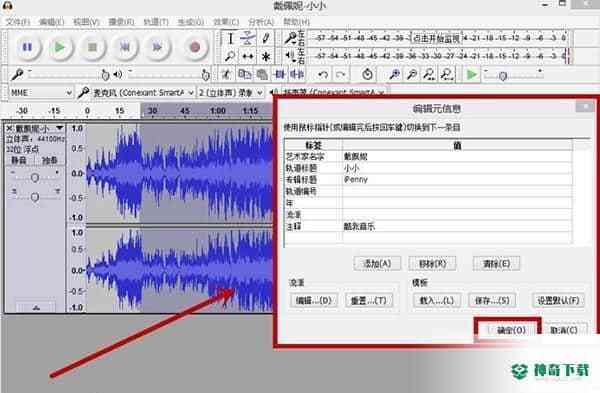Click the 添加(A) add button
The width and height of the screenshot is (600, 393).
tap(377, 263)
